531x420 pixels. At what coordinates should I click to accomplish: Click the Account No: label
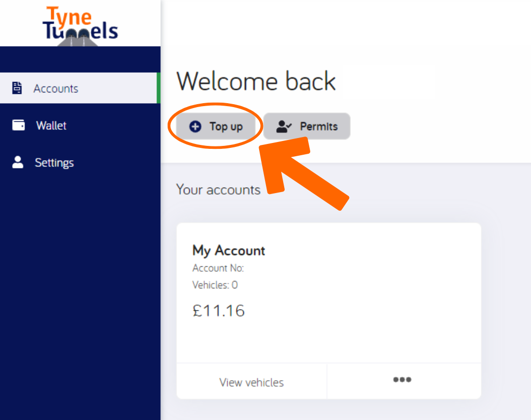(218, 268)
